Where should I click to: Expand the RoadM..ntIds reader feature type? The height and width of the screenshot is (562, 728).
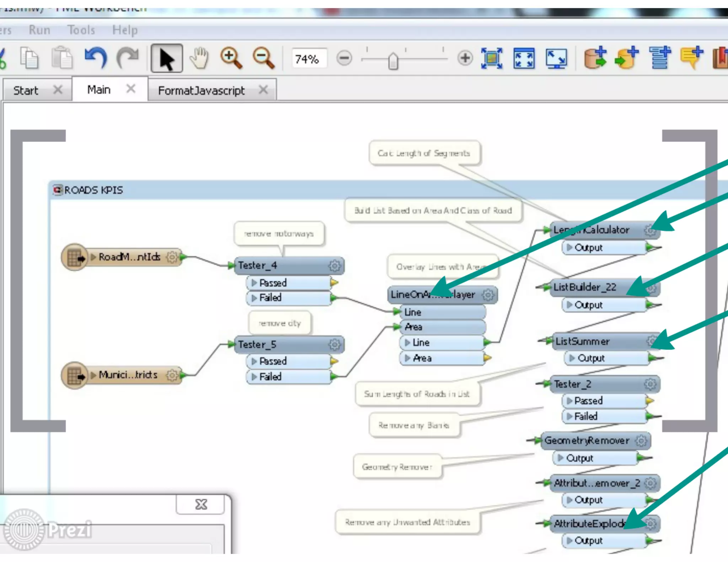point(93,257)
